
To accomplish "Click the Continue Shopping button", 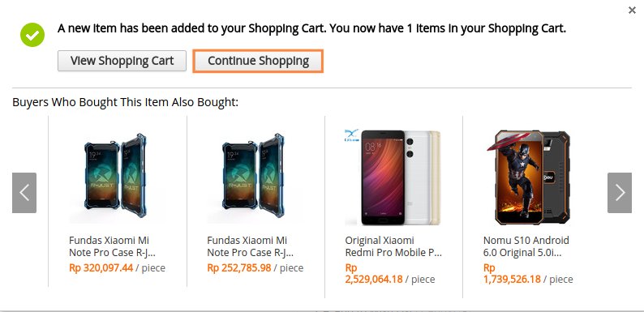I will click(258, 61).
